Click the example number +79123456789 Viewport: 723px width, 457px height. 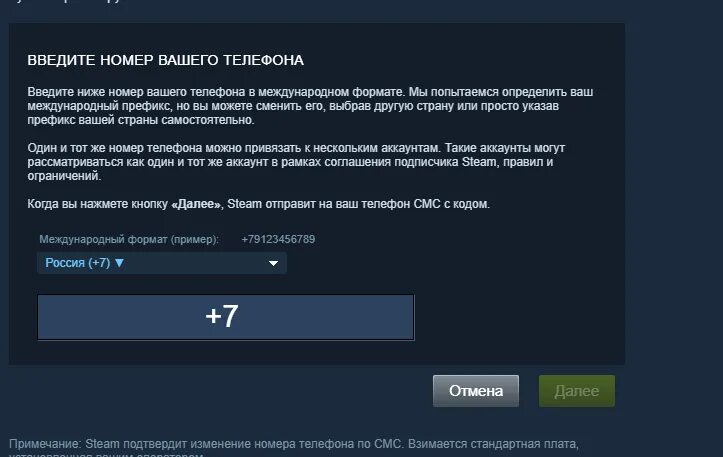click(x=278, y=239)
